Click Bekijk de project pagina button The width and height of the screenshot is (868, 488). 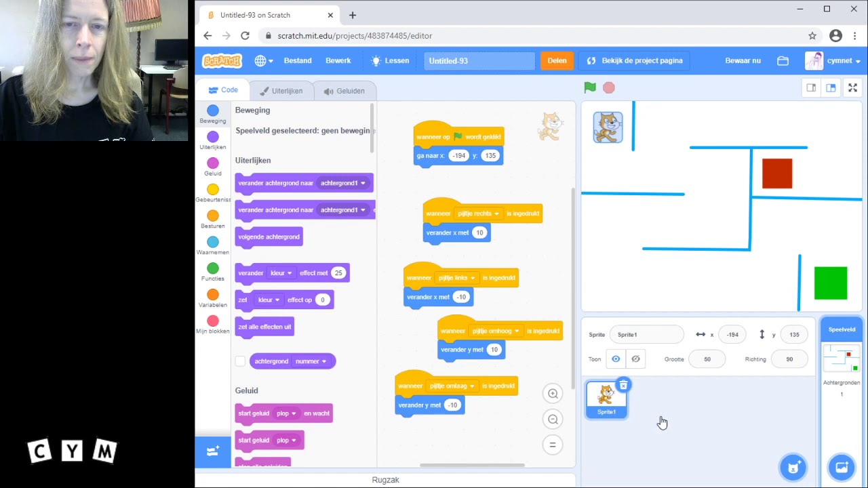coord(635,60)
